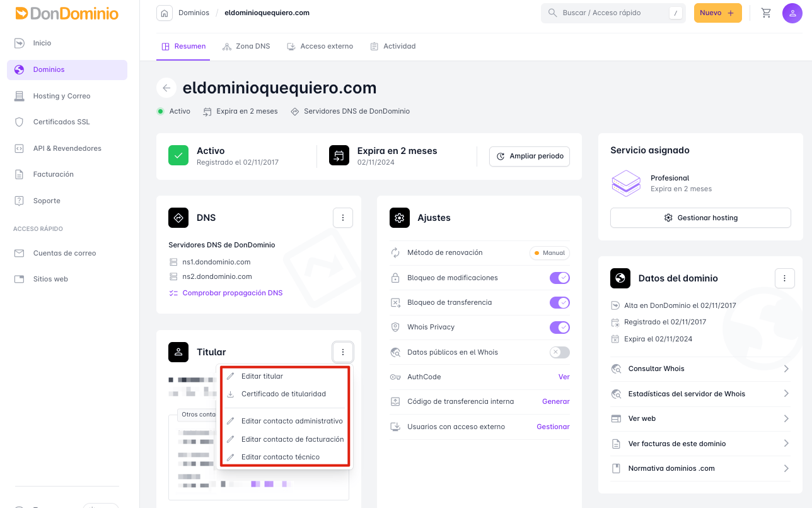Open Comprobar propagación DNS link
The image size is (812, 508).
[x=226, y=293]
